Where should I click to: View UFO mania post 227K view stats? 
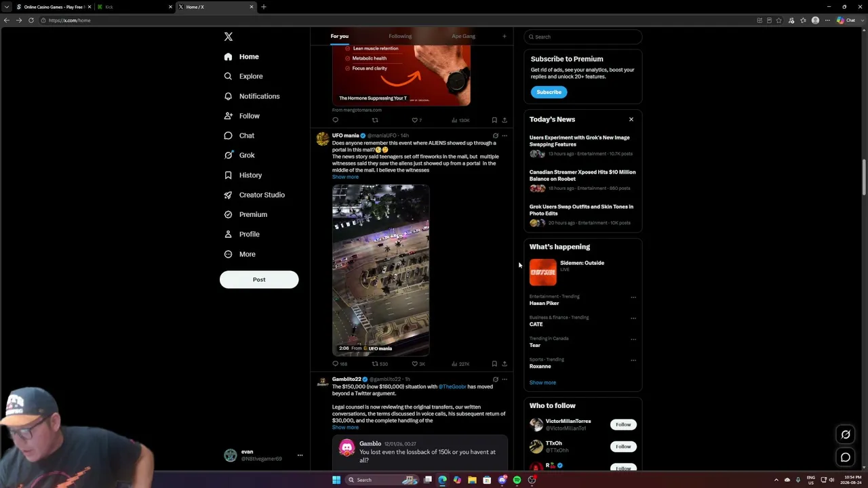pos(460,364)
